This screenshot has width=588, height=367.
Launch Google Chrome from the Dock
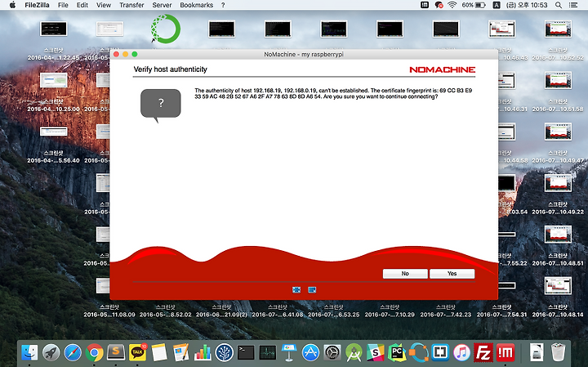[95, 352]
